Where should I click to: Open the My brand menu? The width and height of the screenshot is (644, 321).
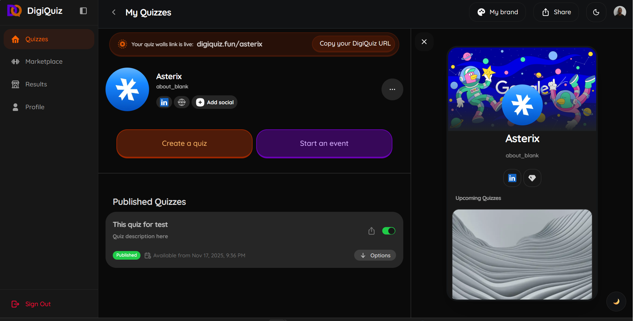pyautogui.click(x=497, y=12)
